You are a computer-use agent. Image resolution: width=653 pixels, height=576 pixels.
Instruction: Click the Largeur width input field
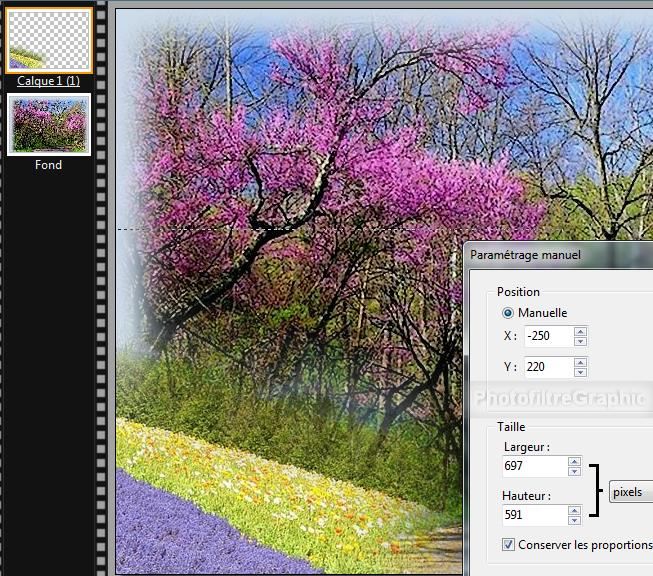tap(535, 466)
